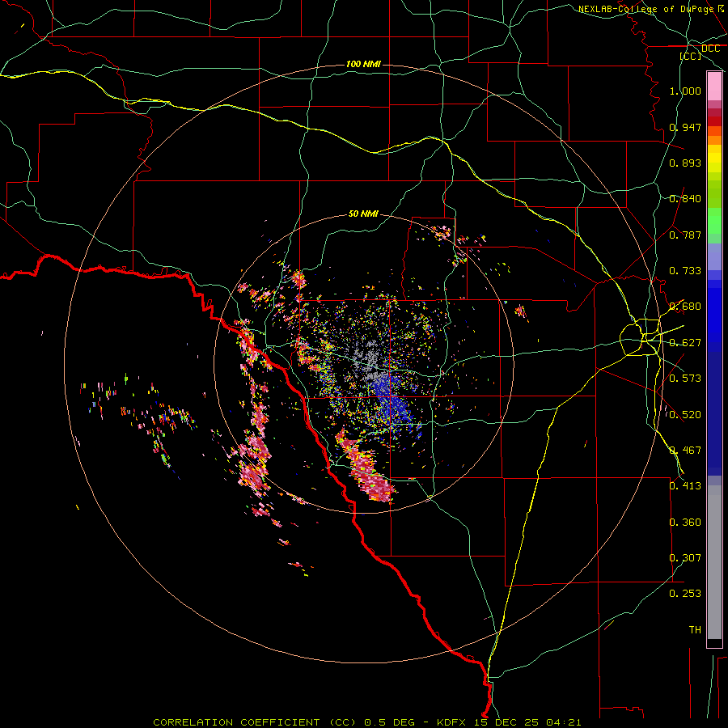Image resolution: width=728 pixels, height=728 pixels.
Task: Click the 0.840 color scale label
Action: (685, 199)
